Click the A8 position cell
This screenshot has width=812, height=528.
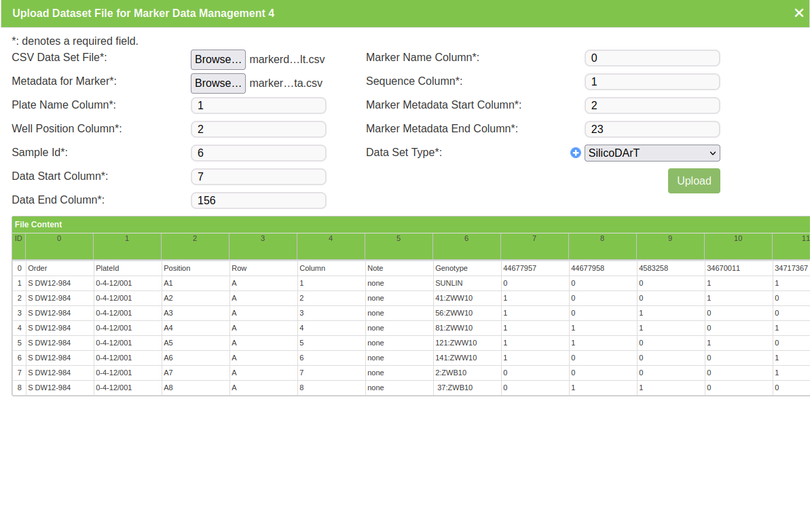point(169,388)
